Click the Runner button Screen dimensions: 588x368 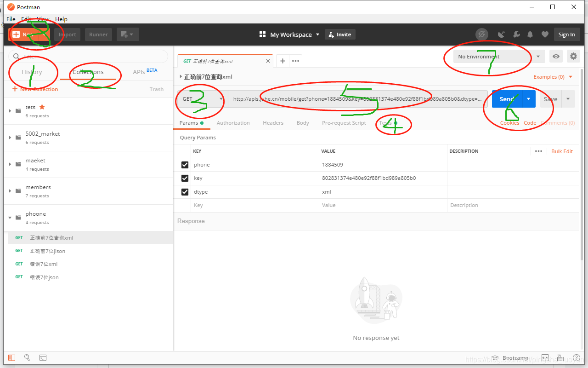tap(98, 34)
